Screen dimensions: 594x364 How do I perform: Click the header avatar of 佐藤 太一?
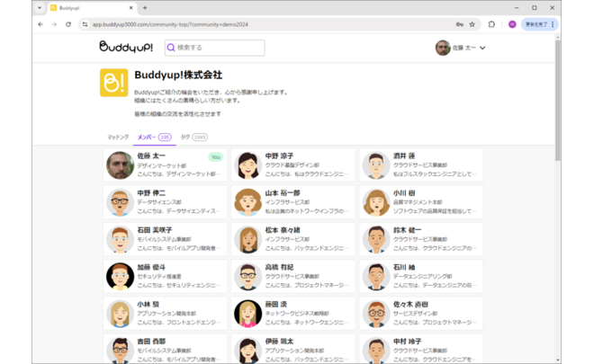pyautogui.click(x=443, y=48)
